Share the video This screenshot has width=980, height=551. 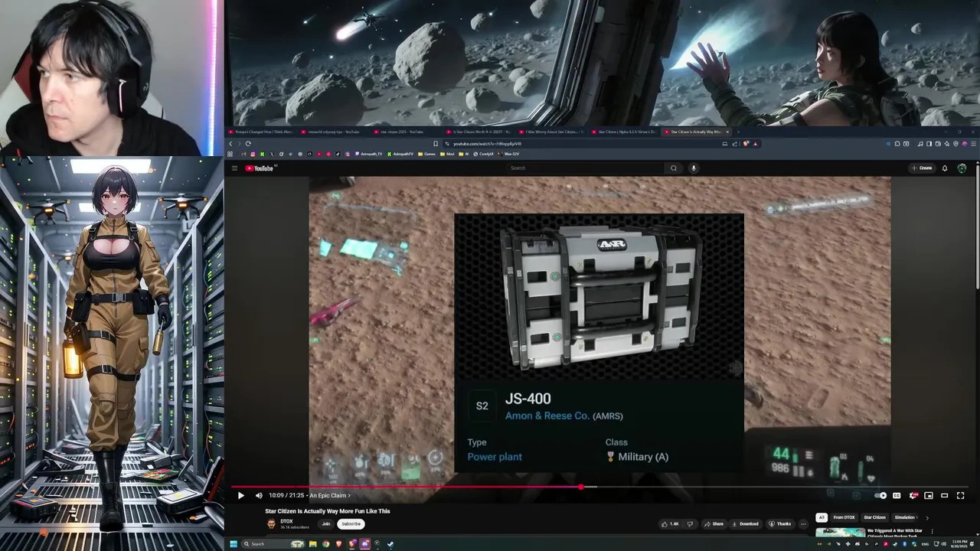714,524
